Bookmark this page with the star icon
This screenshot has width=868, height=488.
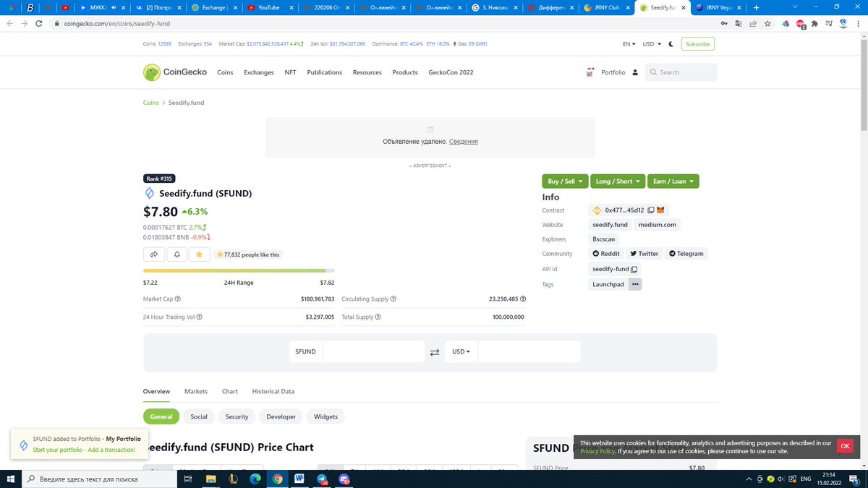coord(767,23)
